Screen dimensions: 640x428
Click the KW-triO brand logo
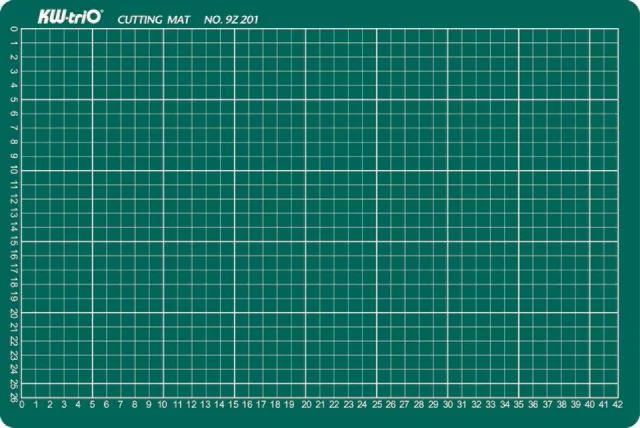coord(70,17)
